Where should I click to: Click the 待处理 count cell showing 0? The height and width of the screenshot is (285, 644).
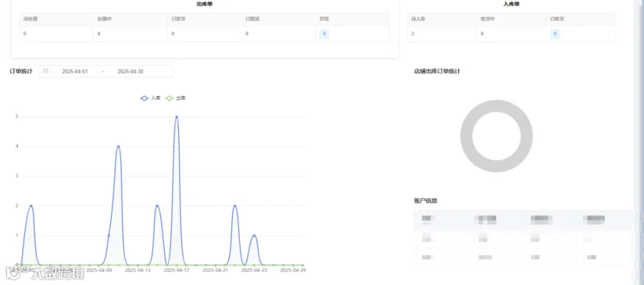click(57, 34)
